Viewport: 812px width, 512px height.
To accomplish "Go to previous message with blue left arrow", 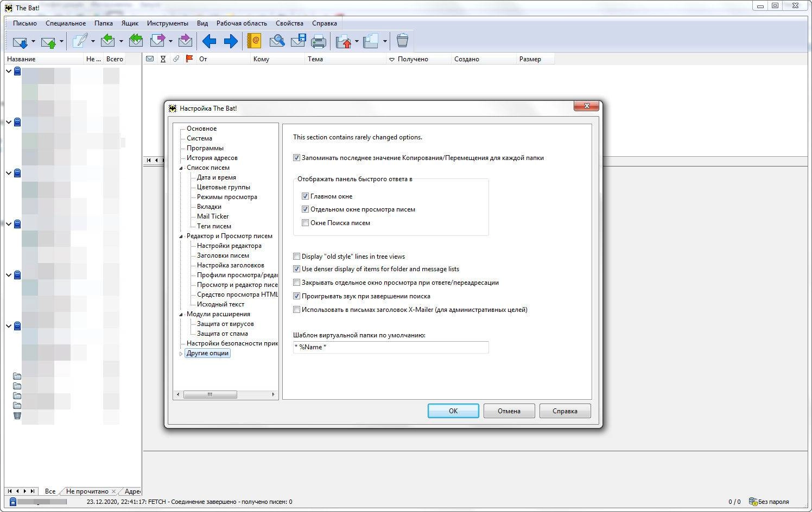I will pyautogui.click(x=209, y=41).
